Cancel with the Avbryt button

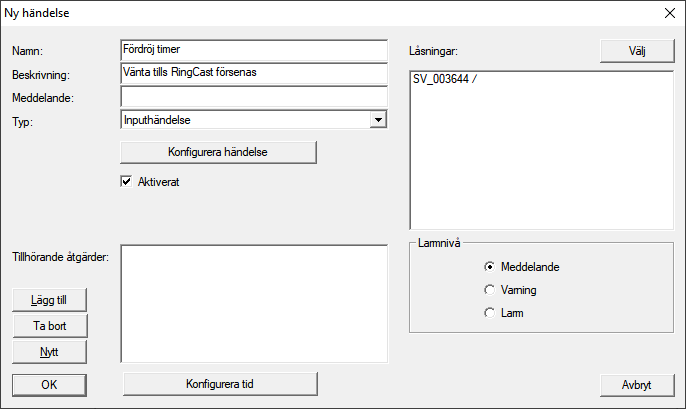pyautogui.click(x=637, y=384)
